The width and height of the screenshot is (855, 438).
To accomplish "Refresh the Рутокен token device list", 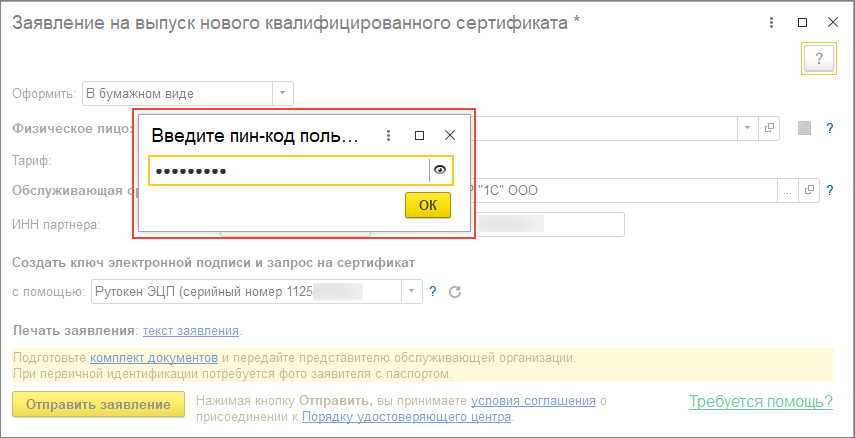I will pyautogui.click(x=455, y=292).
